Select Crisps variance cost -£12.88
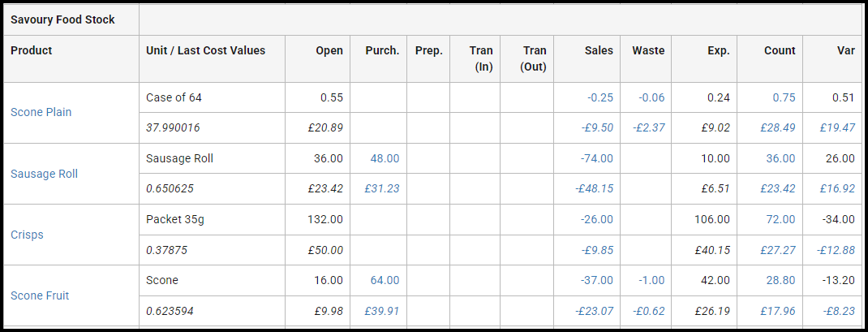This screenshot has width=868, height=332. coord(836,250)
